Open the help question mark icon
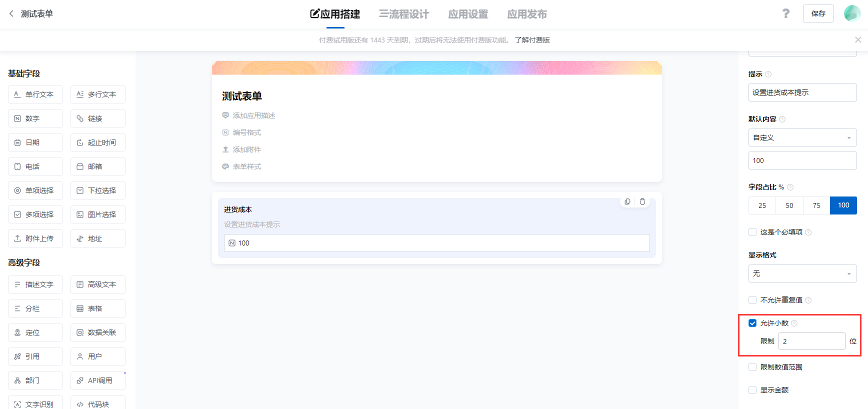 coord(786,13)
